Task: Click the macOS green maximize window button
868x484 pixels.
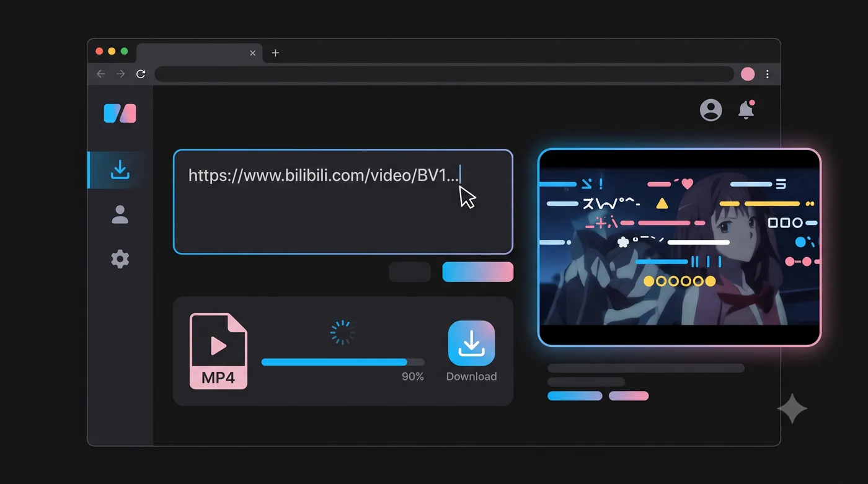Action: point(124,51)
